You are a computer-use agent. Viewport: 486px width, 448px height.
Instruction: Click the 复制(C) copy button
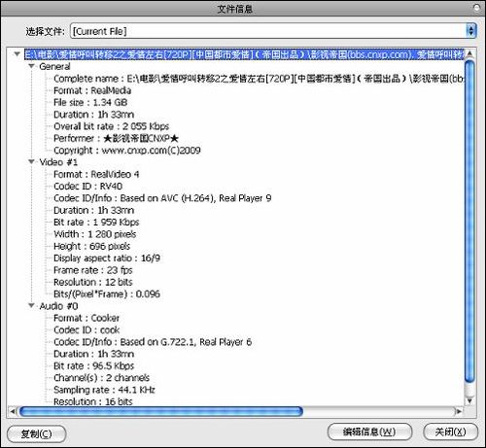pos(36,433)
